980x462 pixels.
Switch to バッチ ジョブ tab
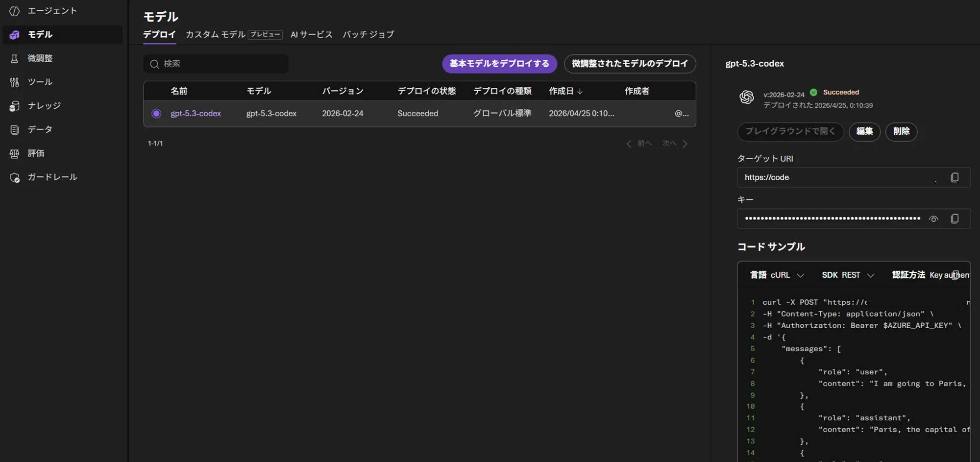[368, 34]
